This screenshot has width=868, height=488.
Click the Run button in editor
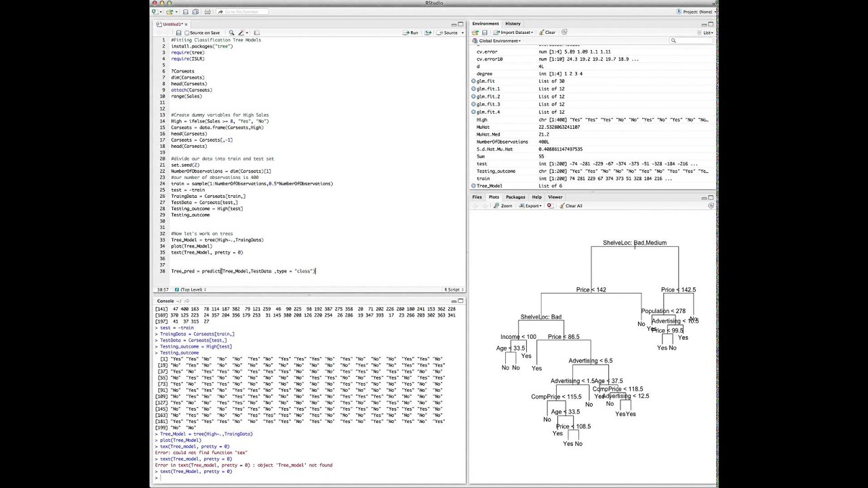[410, 33]
